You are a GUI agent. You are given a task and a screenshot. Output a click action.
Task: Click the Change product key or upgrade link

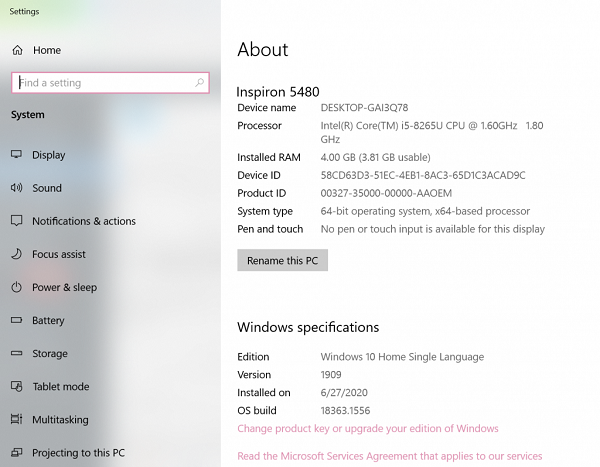tap(367, 429)
